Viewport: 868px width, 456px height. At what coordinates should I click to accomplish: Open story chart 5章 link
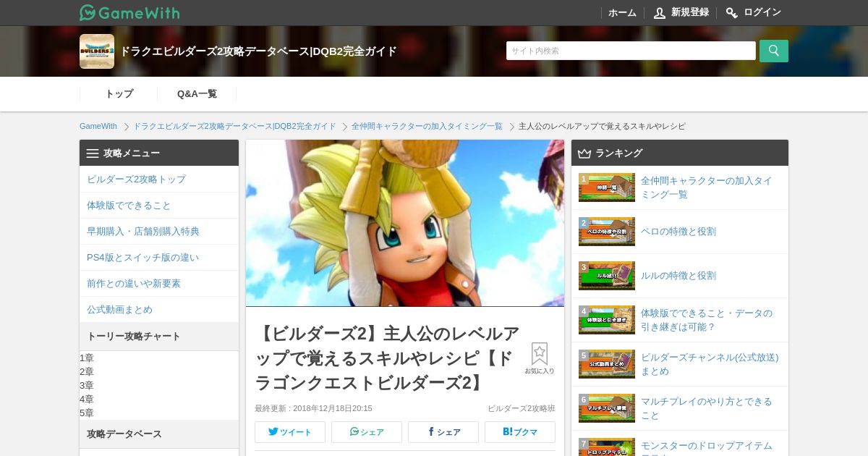(x=87, y=413)
